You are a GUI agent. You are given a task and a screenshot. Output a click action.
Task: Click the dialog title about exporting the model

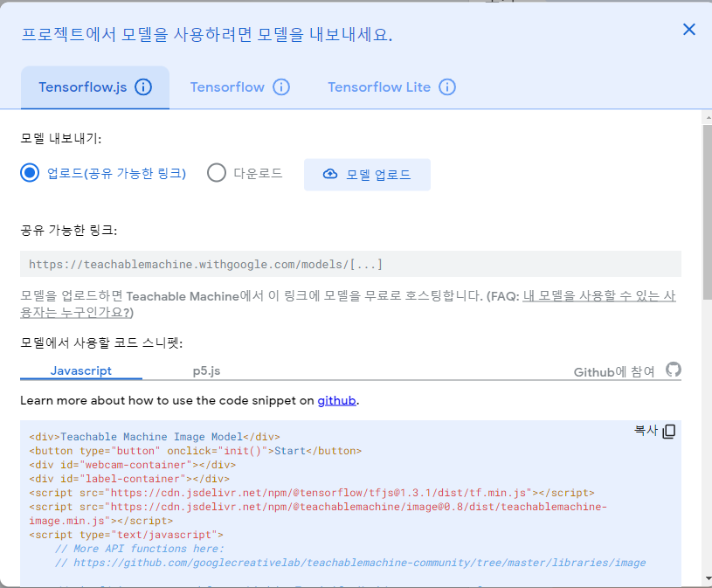click(x=207, y=34)
